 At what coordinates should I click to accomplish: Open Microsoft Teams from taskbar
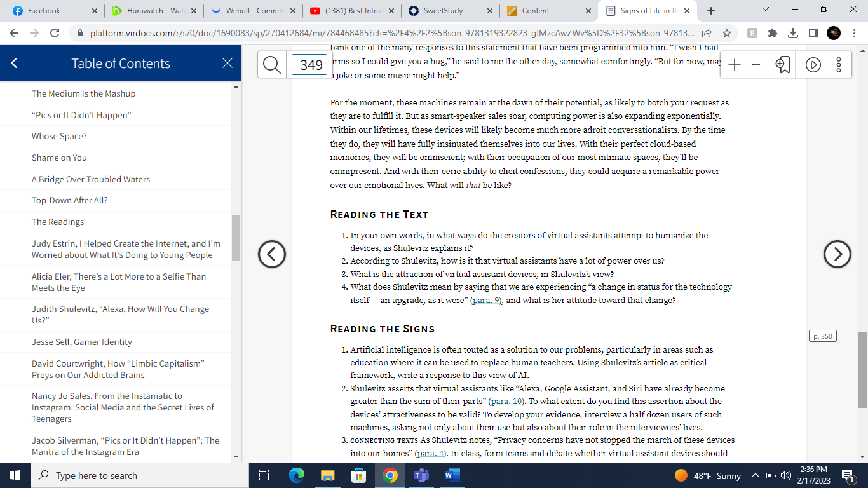[421, 475]
